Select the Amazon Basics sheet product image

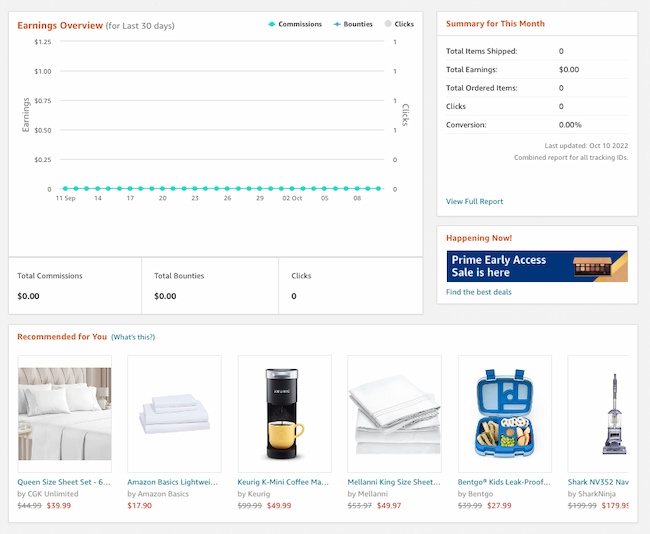point(174,413)
